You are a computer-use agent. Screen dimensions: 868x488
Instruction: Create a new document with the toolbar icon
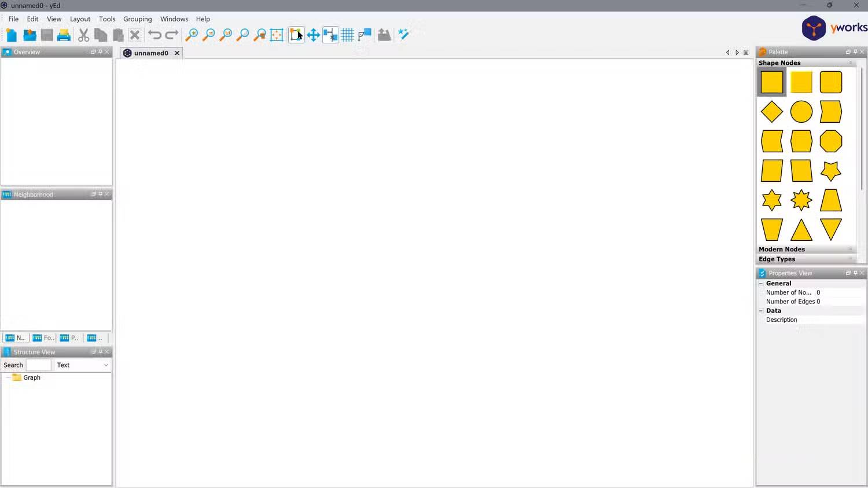pyautogui.click(x=12, y=35)
